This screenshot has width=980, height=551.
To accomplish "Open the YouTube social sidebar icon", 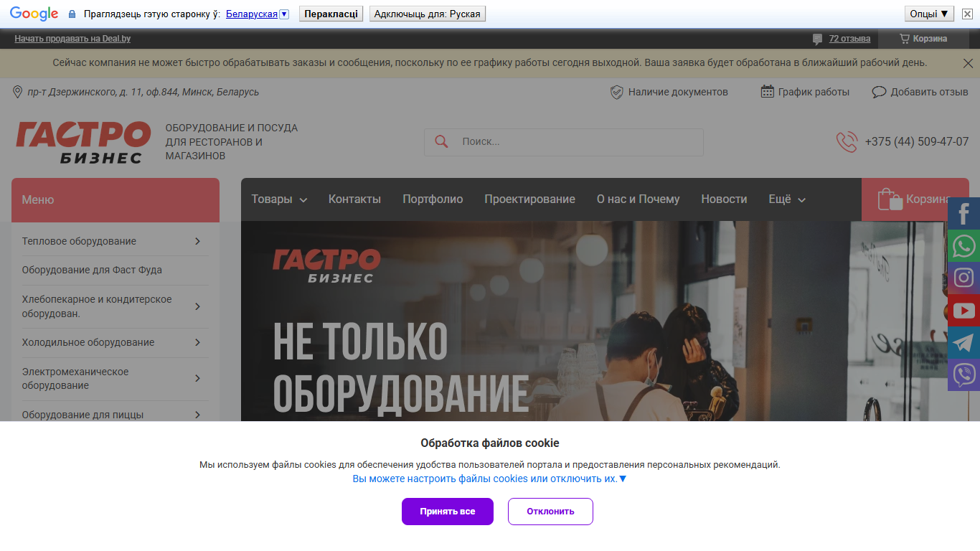I will tap(963, 310).
